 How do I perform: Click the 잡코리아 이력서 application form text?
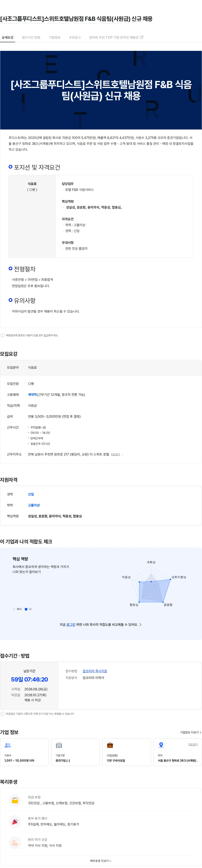pos(93,678)
